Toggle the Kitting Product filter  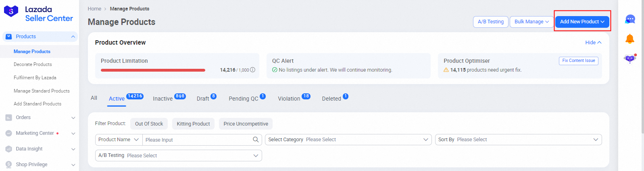pos(193,124)
